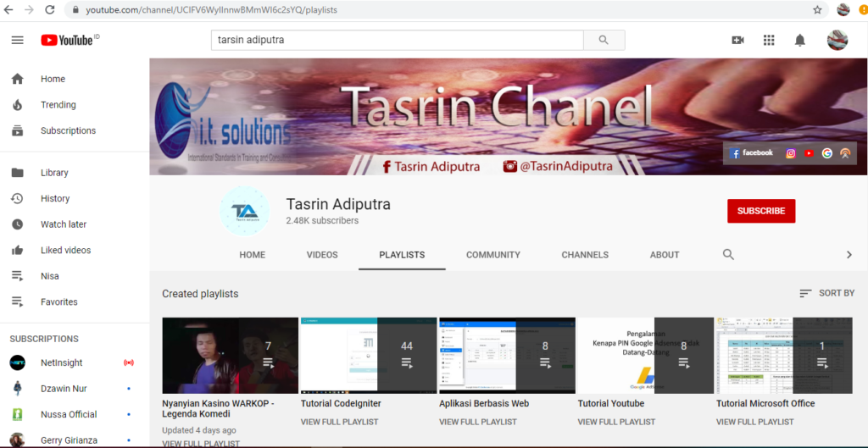This screenshot has height=448, width=868.
Task: View full playlist of Aplikasi Berbasis Web
Action: tap(478, 422)
